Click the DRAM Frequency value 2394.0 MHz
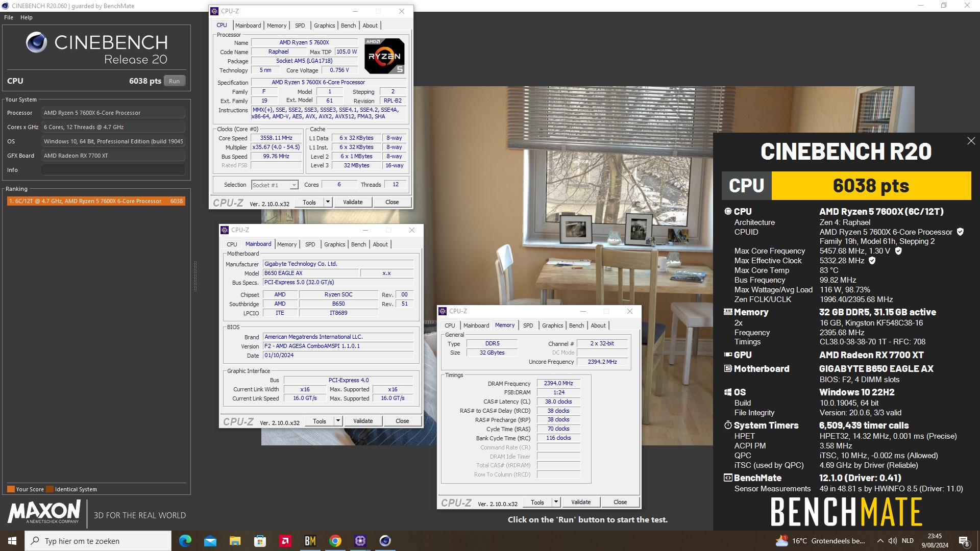Viewport: 980px width, 551px height. click(558, 383)
